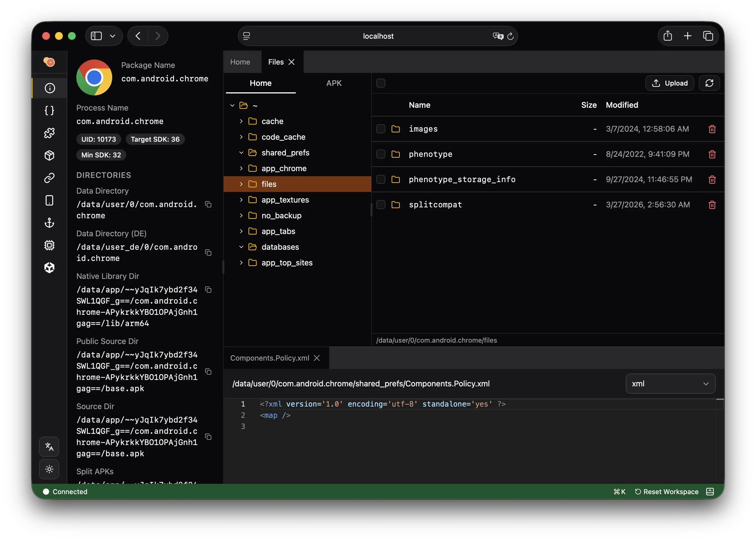
Task: Click Reset Workspace in status bar
Action: [x=666, y=492]
